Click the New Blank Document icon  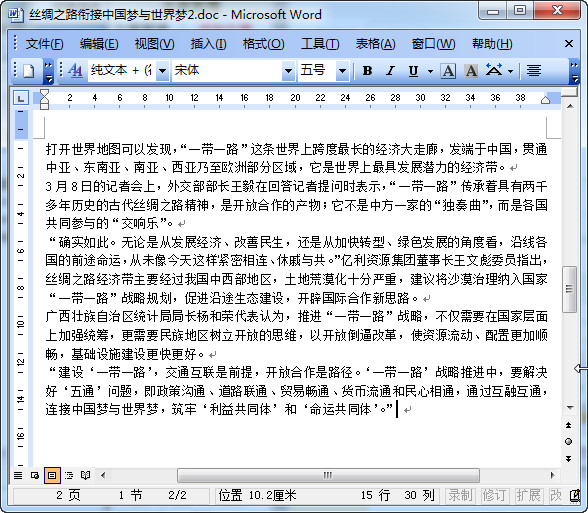click(x=28, y=71)
